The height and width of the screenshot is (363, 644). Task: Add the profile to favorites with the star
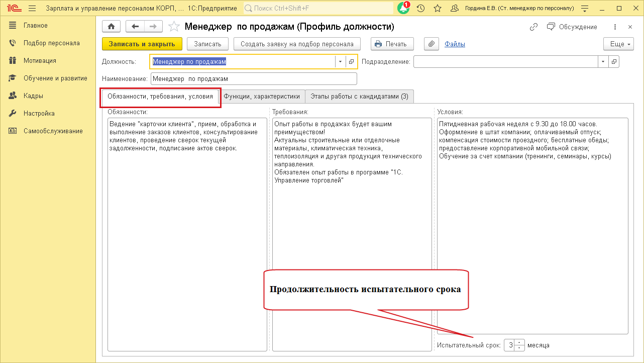(x=174, y=27)
